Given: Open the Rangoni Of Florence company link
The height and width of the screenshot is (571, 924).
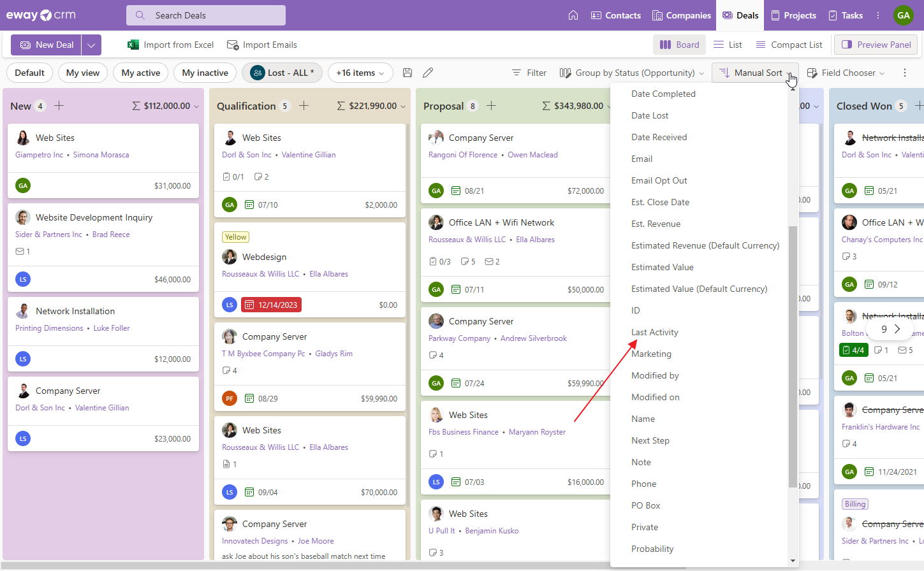Looking at the screenshot, I should pyautogui.click(x=463, y=155).
